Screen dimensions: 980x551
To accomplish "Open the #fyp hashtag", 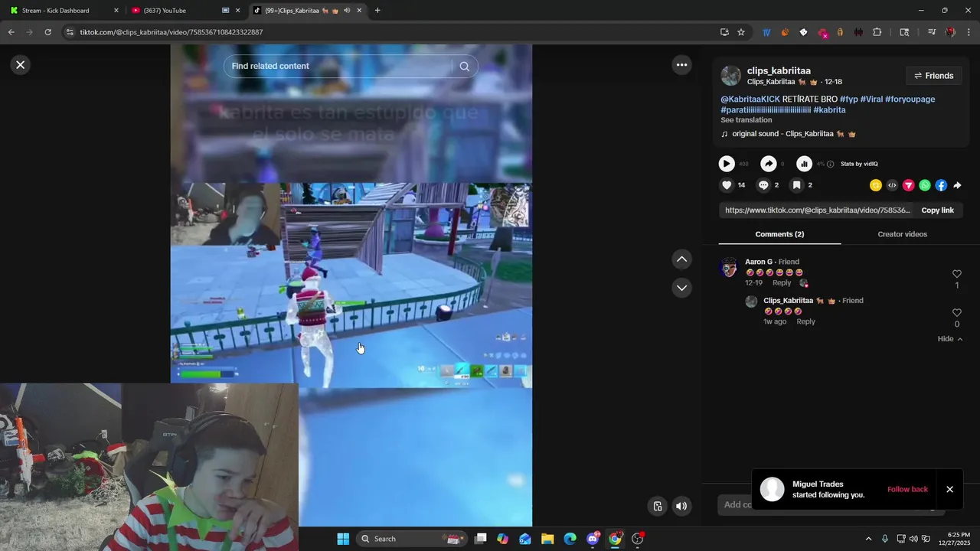I will coord(849,99).
